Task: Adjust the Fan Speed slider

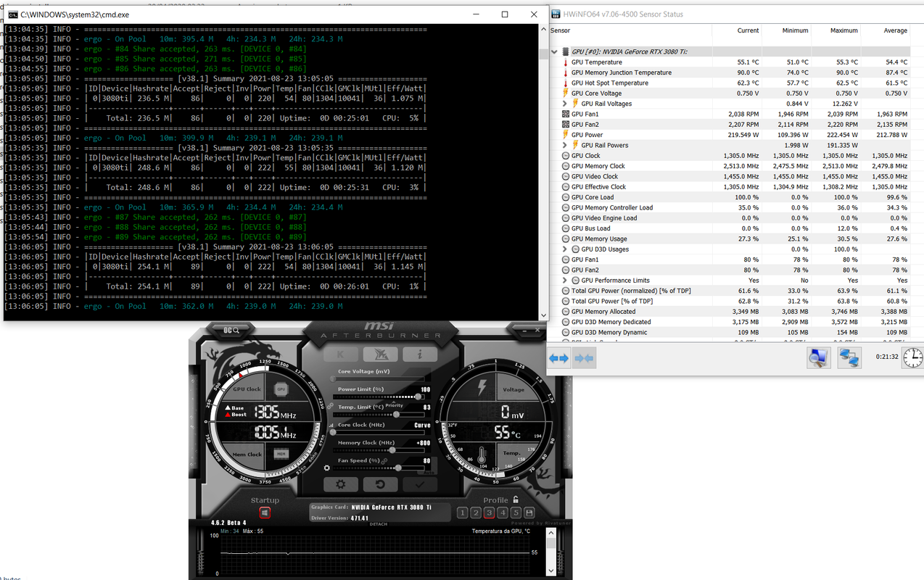Action: click(x=377, y=468)
